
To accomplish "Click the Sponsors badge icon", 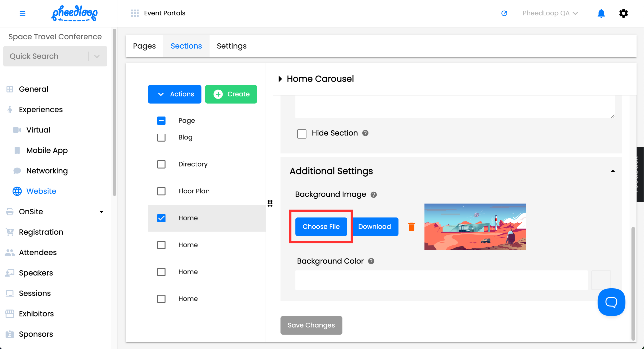I will 10,334.
